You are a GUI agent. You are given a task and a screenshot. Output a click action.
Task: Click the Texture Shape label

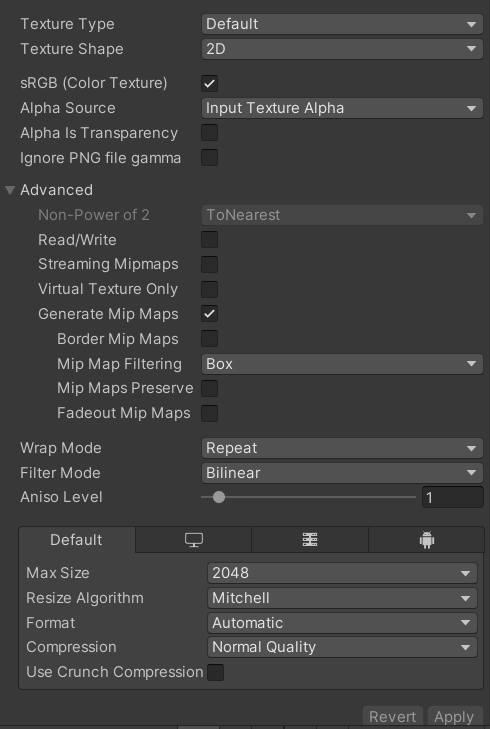72,49
